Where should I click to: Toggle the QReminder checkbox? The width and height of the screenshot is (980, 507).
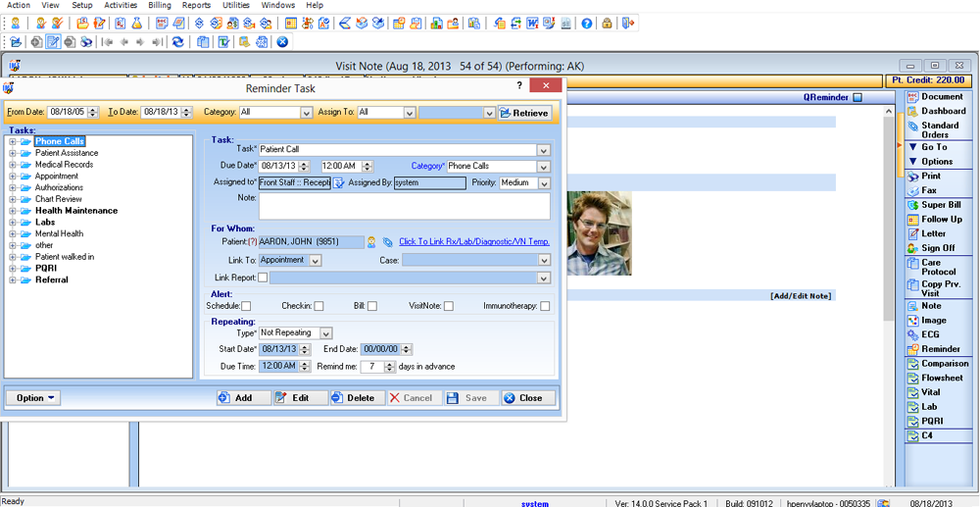857,97
